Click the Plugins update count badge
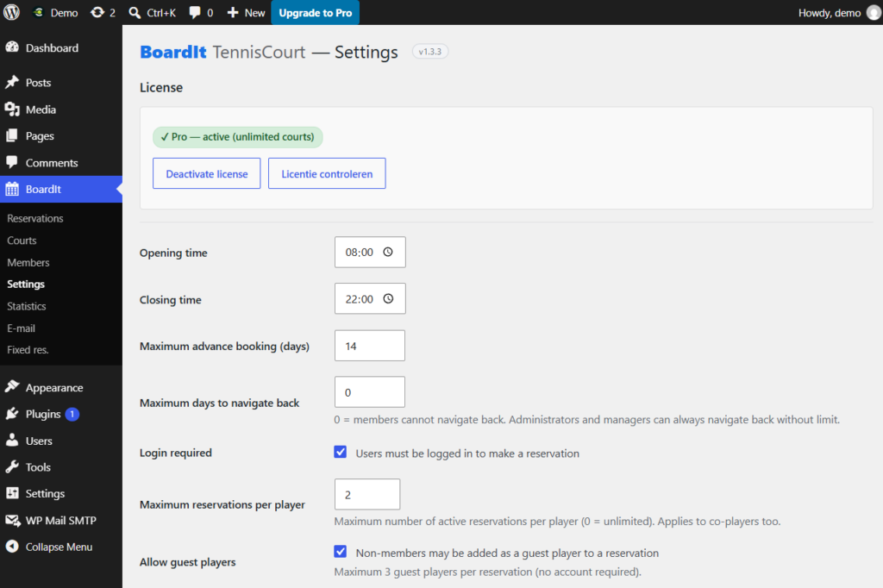The width and height of the screenshot is (883, 588). click(x=72, y=414)
